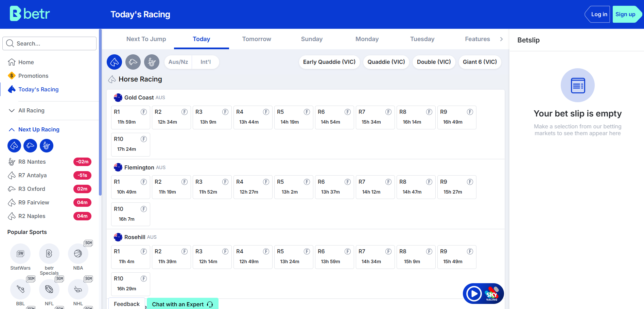Viewport: 644px width, 309px height.
Task: Open NBA basketball icon
Action: (x=78, y=254)
